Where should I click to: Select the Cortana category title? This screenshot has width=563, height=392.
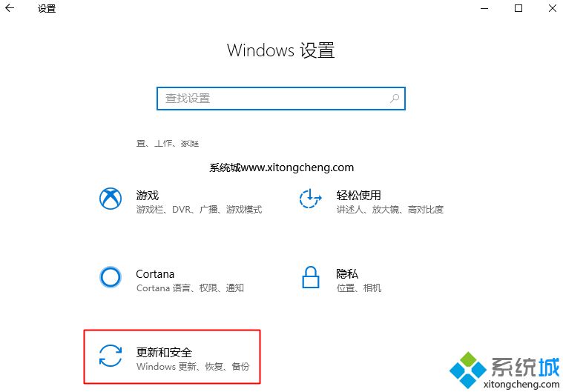coord(155,274)
